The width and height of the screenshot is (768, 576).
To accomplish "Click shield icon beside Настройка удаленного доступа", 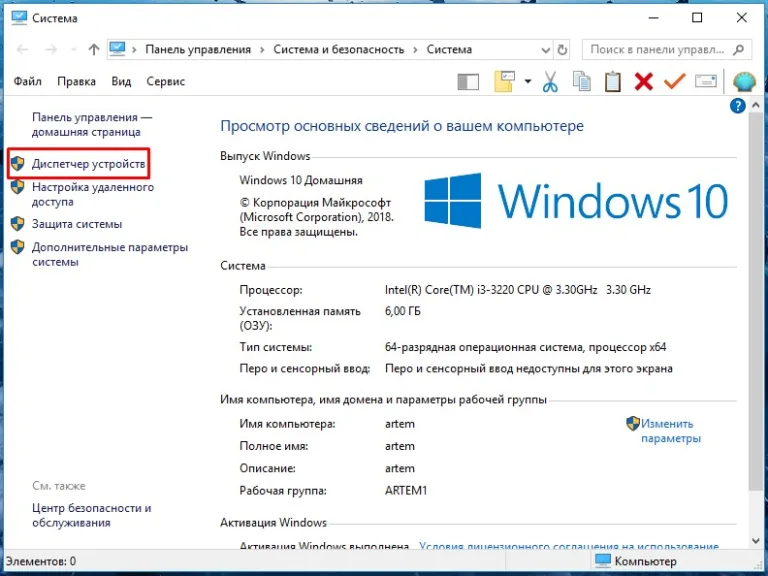I will click(18, 187).
